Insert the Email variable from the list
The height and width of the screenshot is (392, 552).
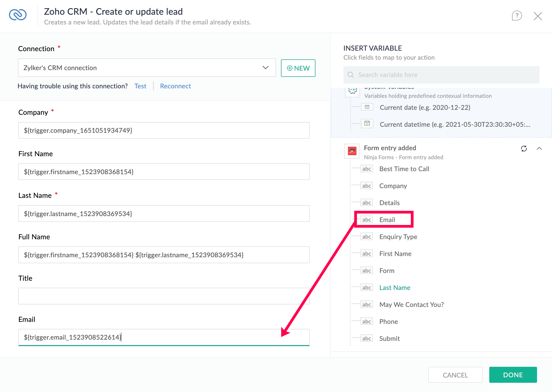tap(387, 220)
